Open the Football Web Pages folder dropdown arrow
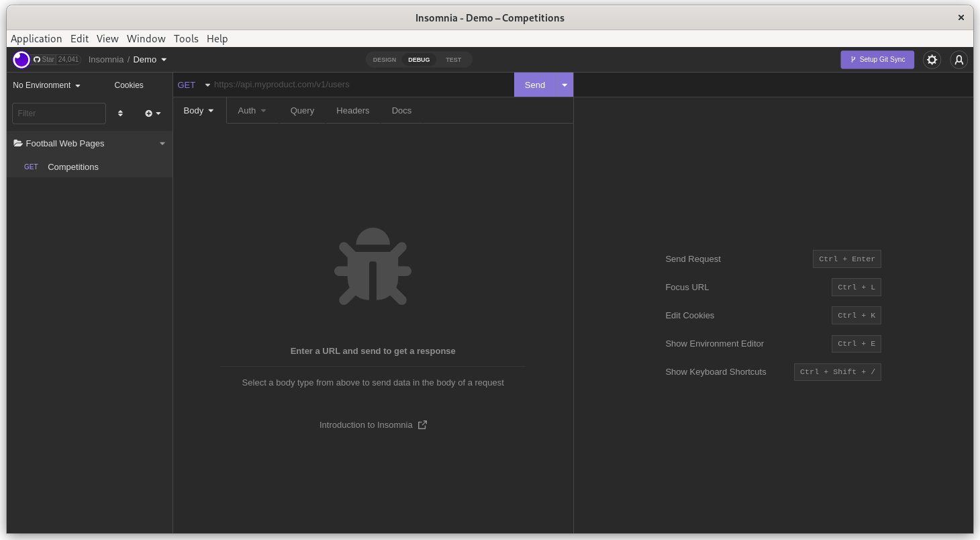This screenshot has width=980, height=540. (x=162, y=144)
